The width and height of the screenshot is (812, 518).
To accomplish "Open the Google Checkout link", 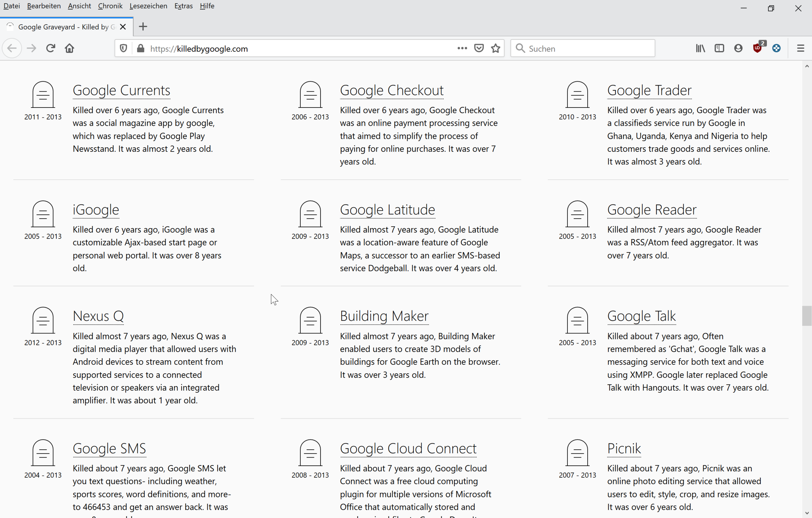I will (391, 90).
